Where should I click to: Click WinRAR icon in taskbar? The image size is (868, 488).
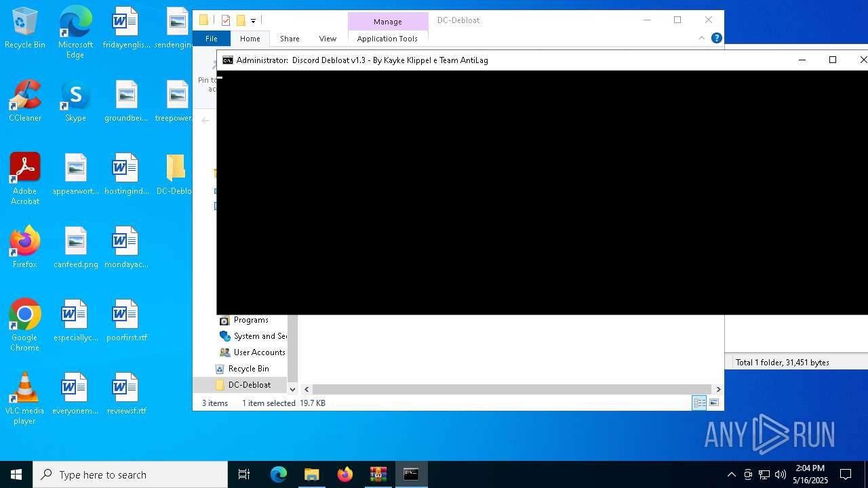pos(378,474)
